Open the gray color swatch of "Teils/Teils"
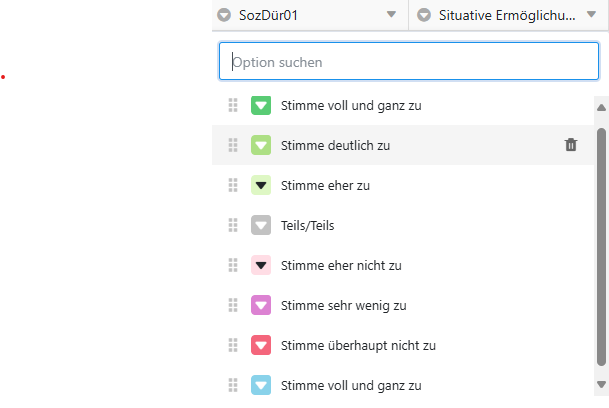 tap(261, 225)
